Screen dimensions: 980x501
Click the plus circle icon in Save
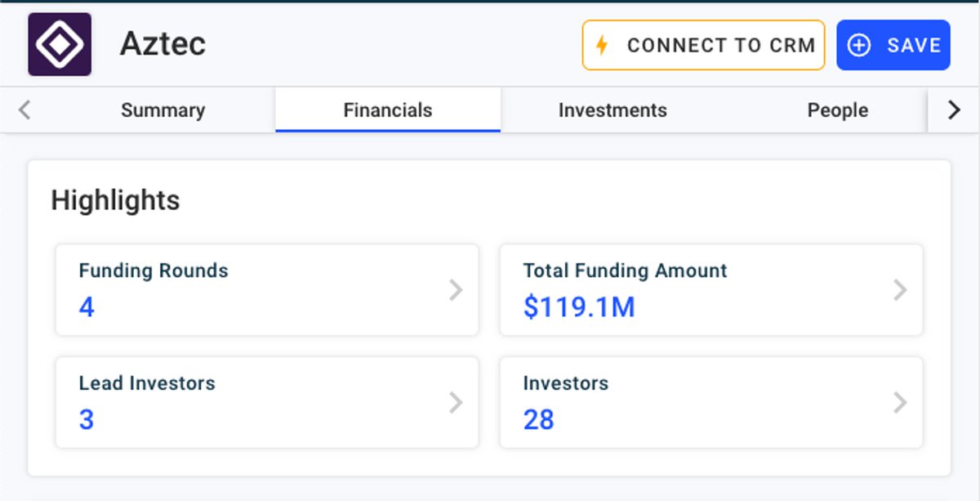click(x=859, y=45)
